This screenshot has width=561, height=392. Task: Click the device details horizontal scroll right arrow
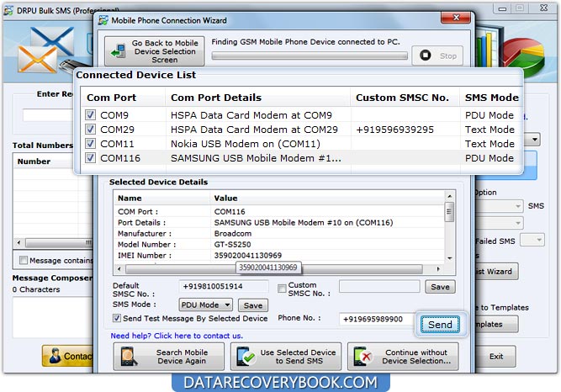click(x=437, y=269)
